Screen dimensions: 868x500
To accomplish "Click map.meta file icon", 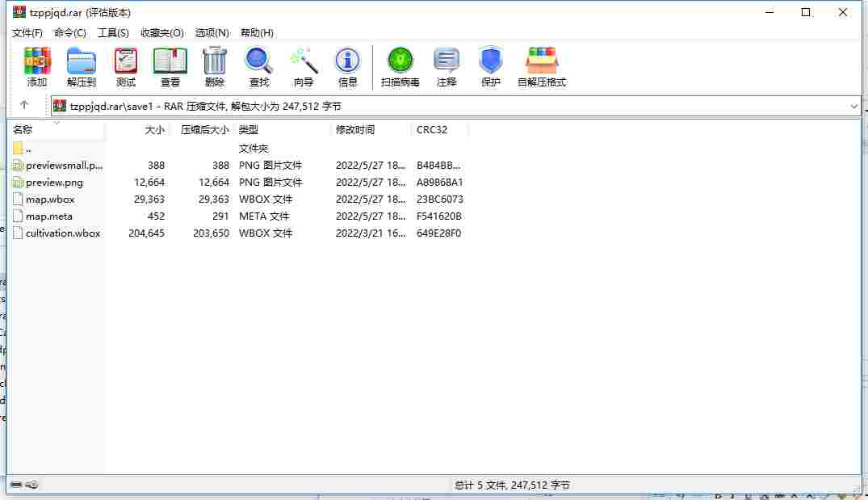I will click(18, 216).
